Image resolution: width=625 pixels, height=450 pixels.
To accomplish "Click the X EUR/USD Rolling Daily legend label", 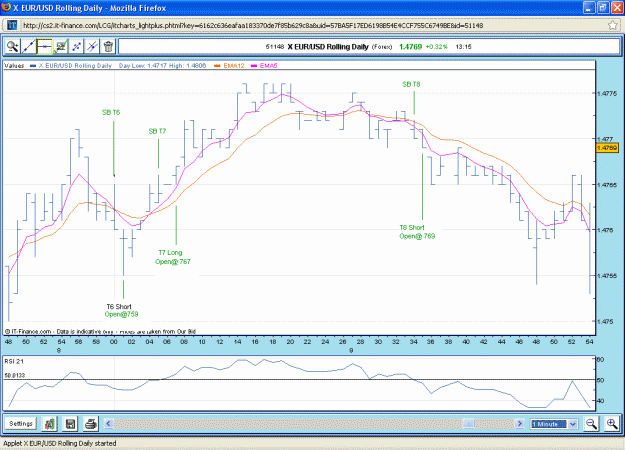I will [75, 66].
